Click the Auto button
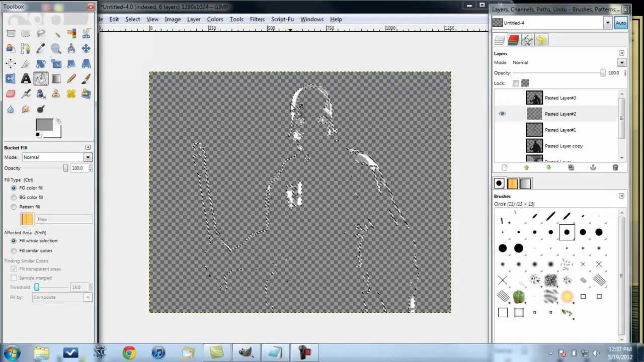Screen dimensions: 644x362 [620, 23]
